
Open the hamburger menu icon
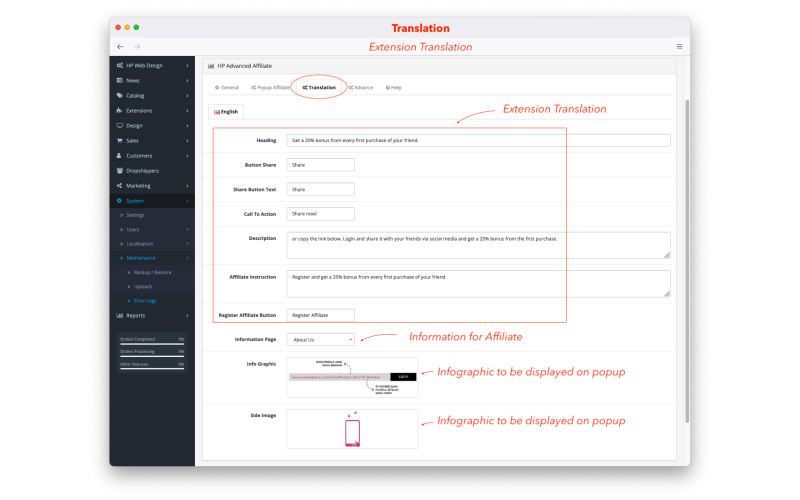(x=680, y=46)
